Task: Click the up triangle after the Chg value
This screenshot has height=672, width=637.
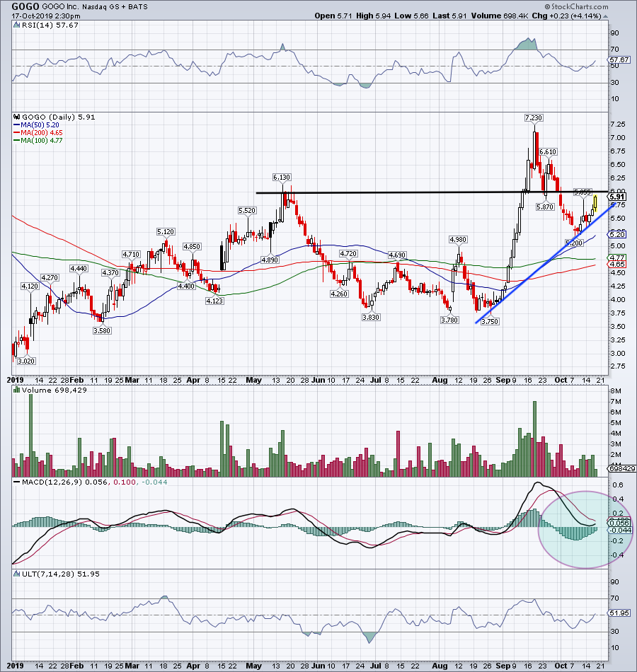Action: (605, 16)
